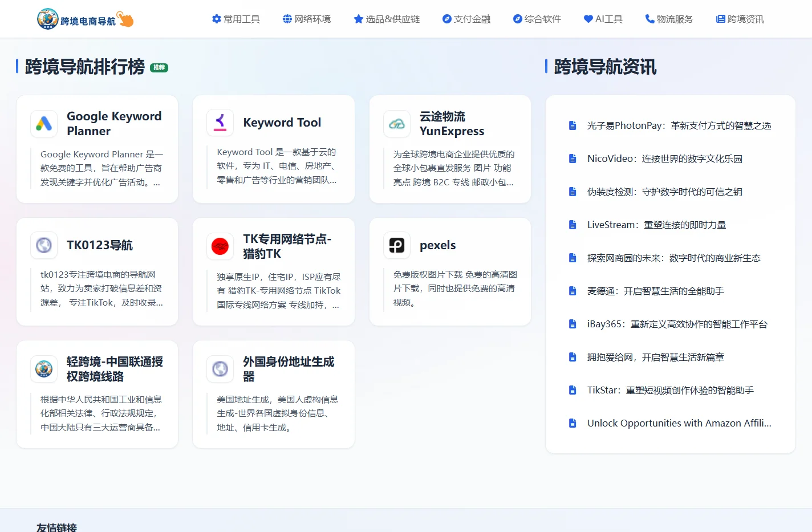
Task: Click the Google Keyword Planner description text
Action: [x=101, y=168]
